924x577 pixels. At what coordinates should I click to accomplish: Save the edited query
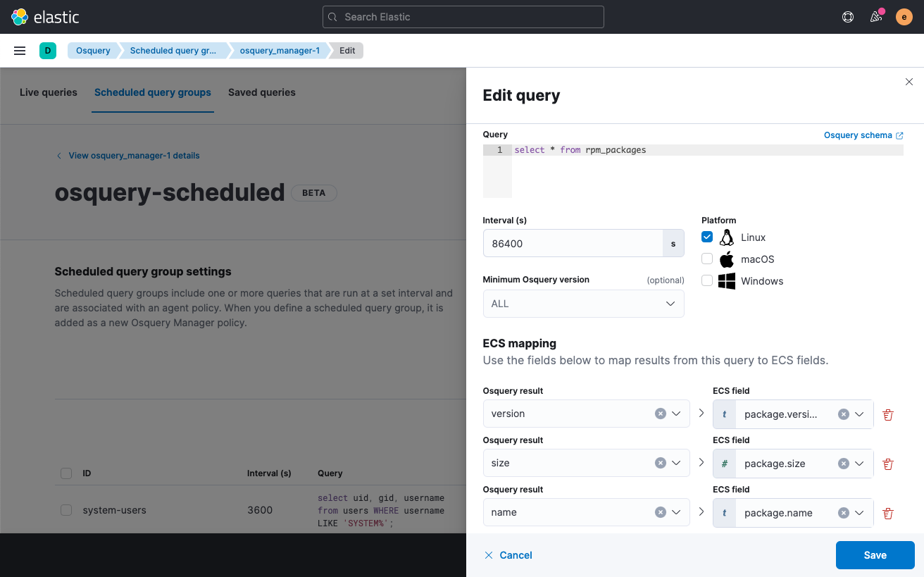click(x=875, y=555)
